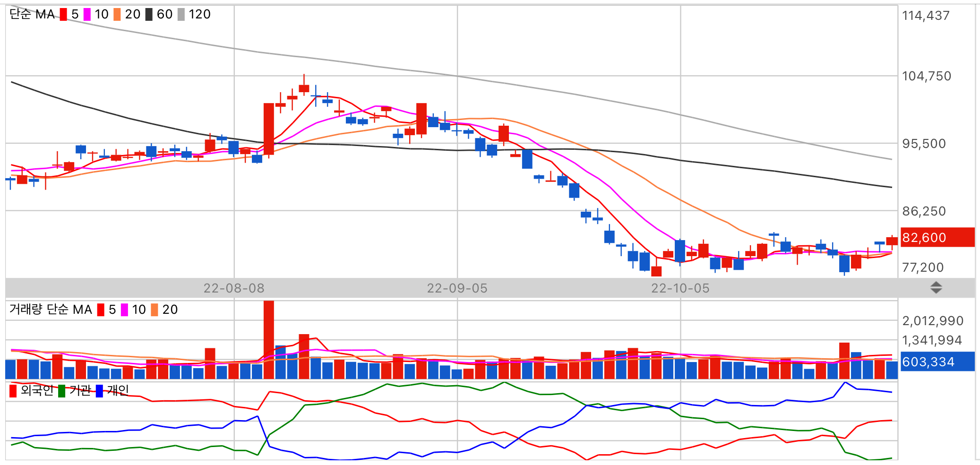Click the current price tag 82,600

(x=937, y=237)
